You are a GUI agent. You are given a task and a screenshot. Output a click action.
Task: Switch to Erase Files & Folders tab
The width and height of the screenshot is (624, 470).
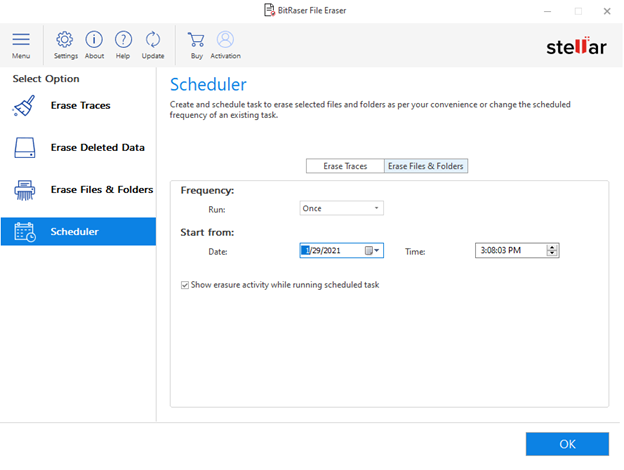pos(426,166)
